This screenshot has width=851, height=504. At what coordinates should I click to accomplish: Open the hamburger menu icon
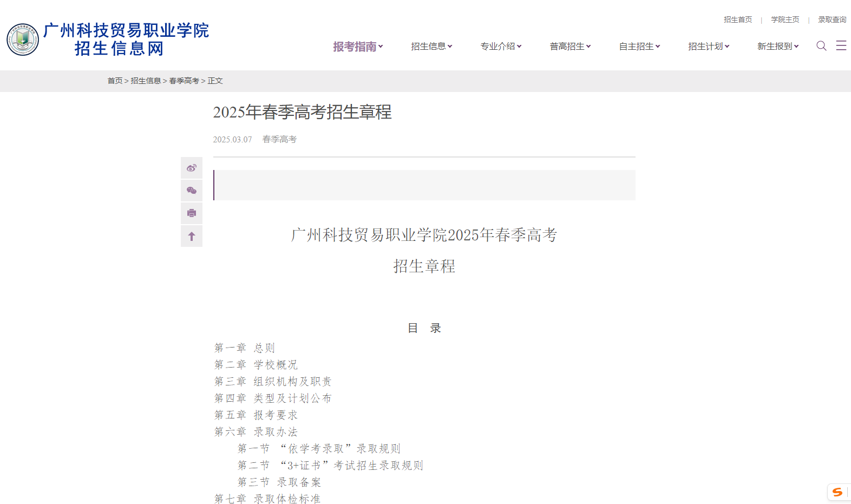pyautogui.click(x=841, y=45)
